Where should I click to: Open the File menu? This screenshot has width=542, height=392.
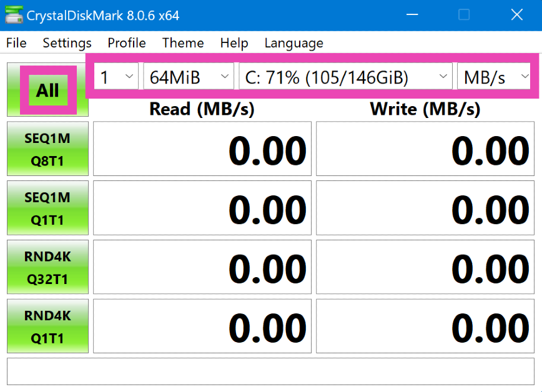(x=16, y=43)
